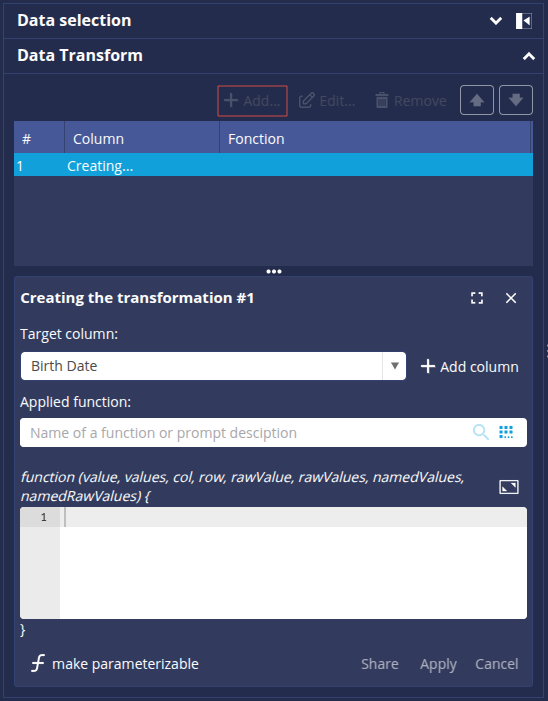Click the Remove trash icon
Viewport: 548px width, 701px height.
(381, 101)
